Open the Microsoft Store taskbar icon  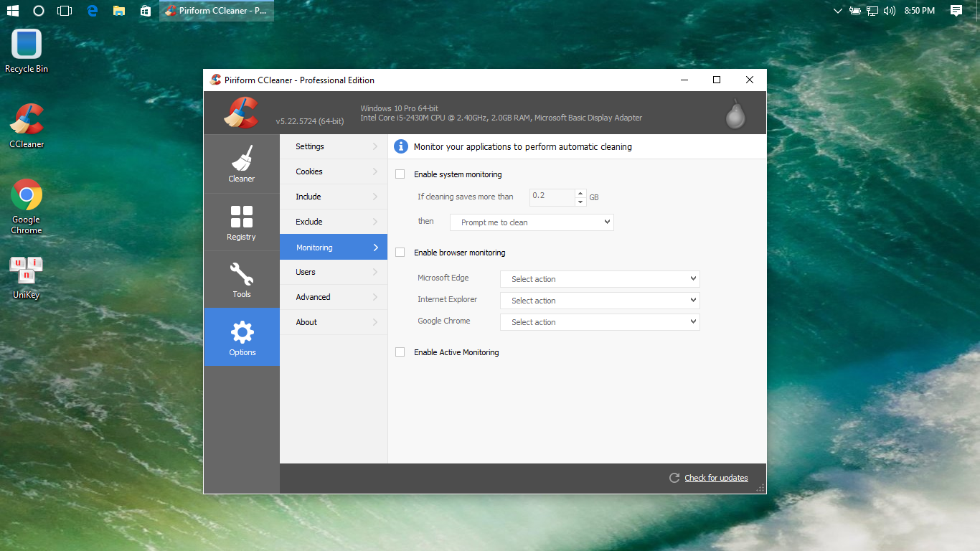[146, 11]
